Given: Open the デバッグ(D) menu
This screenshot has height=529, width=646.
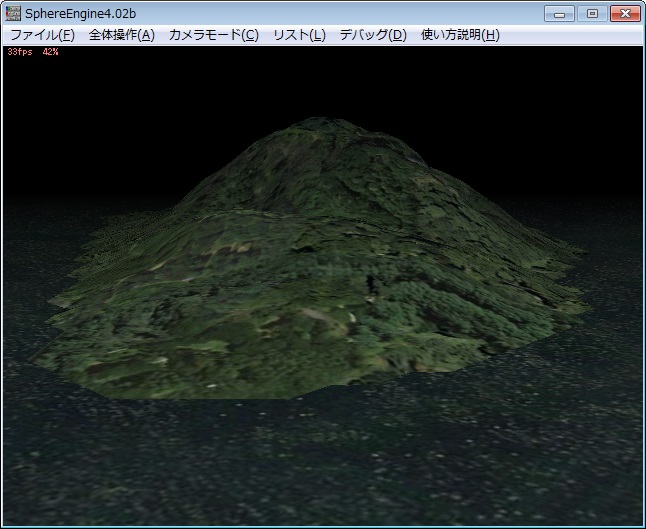Looking at the screenshot, I should 373,35.
